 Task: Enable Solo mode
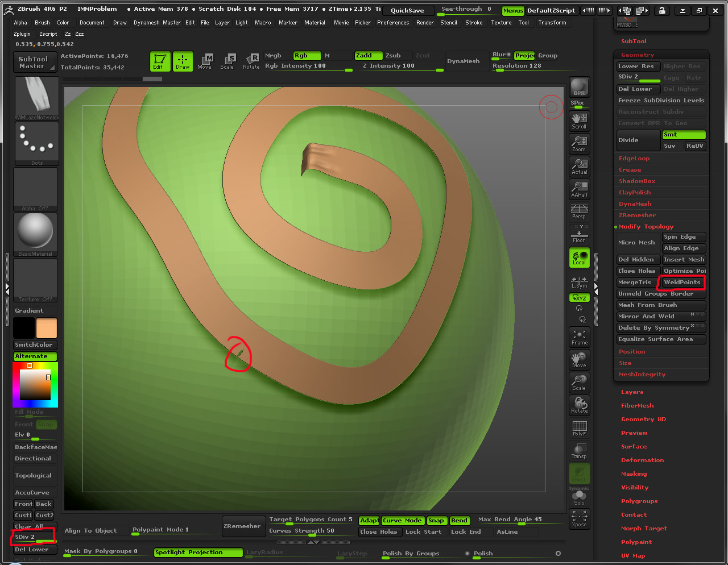[579, 497]
